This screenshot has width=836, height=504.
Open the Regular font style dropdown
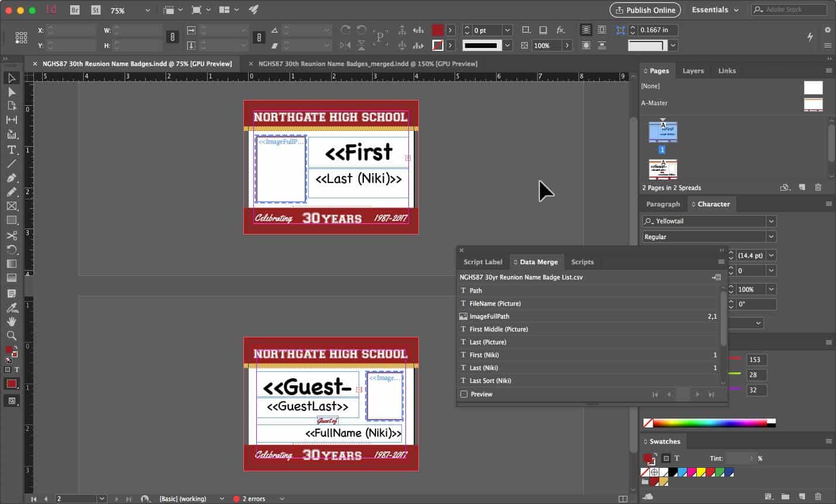click(771, 237)
